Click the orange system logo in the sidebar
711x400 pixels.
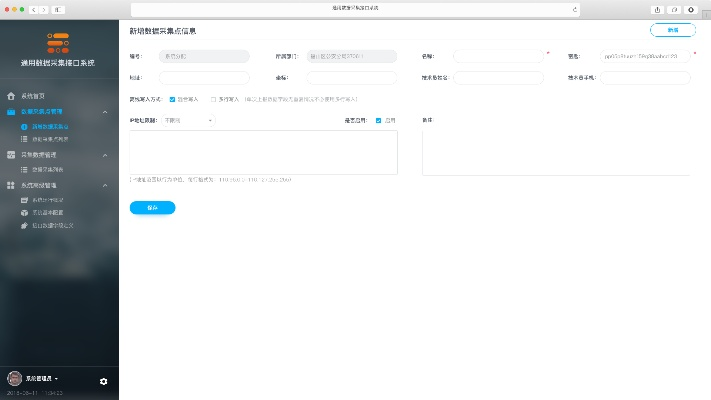tap(59, 43)
